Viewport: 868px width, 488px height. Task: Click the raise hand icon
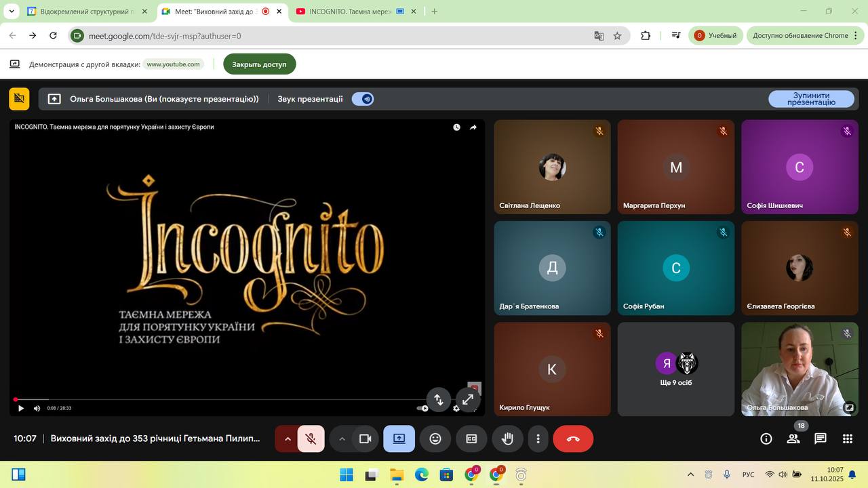(x=507, y=439)
